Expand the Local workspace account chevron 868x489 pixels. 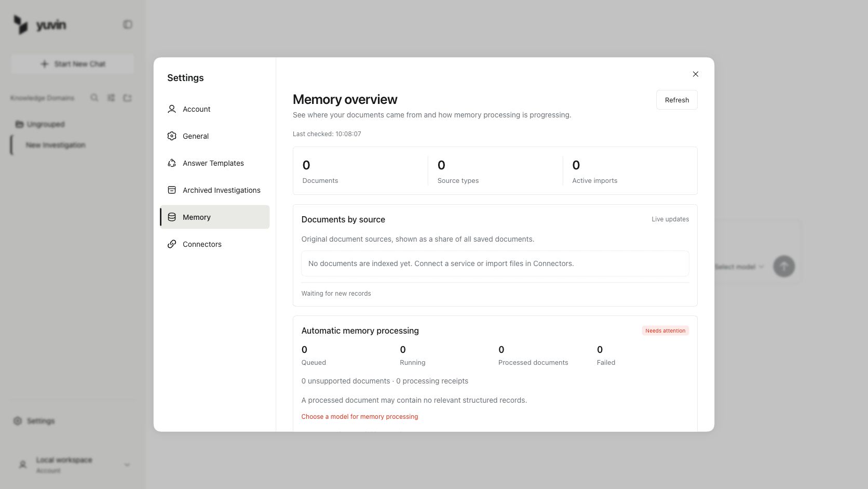(127, 465)
